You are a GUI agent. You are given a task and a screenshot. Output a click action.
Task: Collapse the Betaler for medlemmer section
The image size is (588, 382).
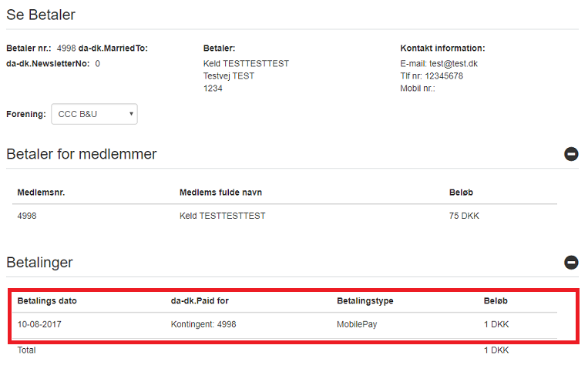[571, 154]
